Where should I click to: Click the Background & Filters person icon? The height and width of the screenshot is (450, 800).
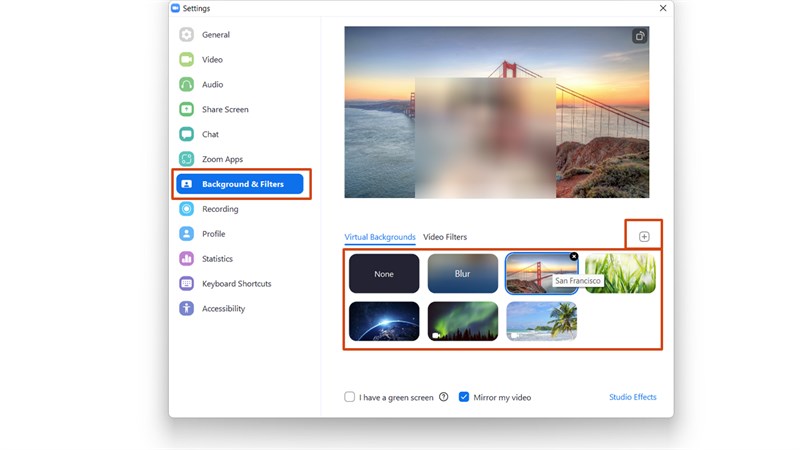(x=186, y=184)
